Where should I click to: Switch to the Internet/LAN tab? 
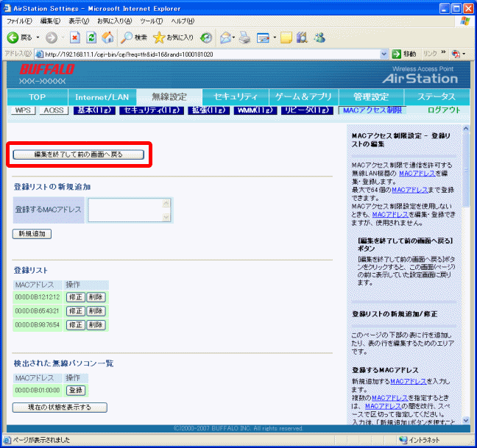(x=102, y=97)
